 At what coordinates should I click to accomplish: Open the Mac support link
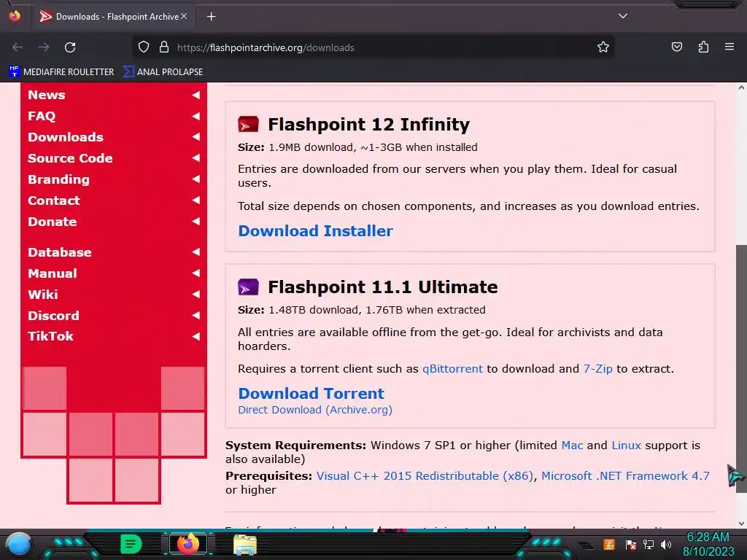(572, 446)
